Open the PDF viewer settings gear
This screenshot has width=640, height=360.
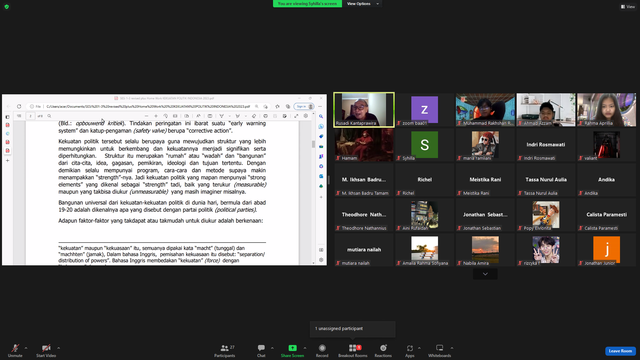(x=306, y=116)
